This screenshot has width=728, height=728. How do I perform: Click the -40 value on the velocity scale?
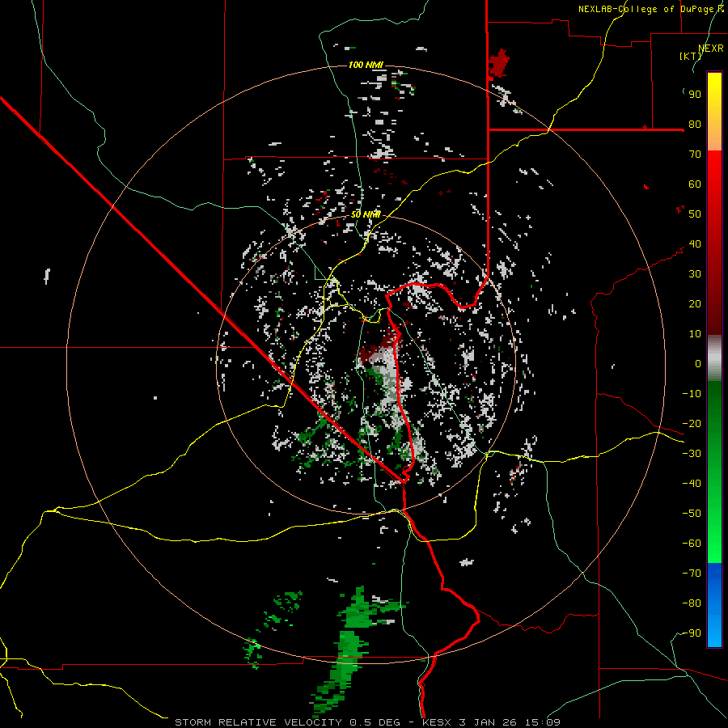[692, 484]
